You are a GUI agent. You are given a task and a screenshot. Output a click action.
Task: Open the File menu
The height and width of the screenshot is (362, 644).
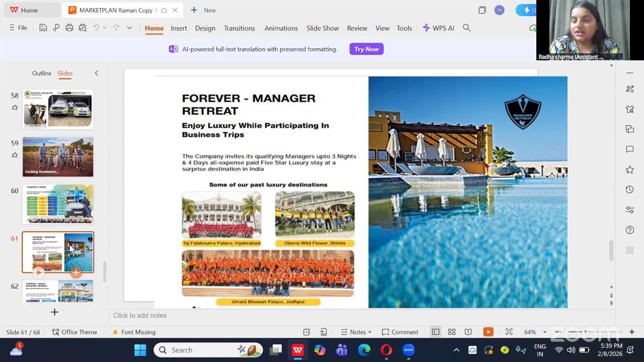pos(18,28)
